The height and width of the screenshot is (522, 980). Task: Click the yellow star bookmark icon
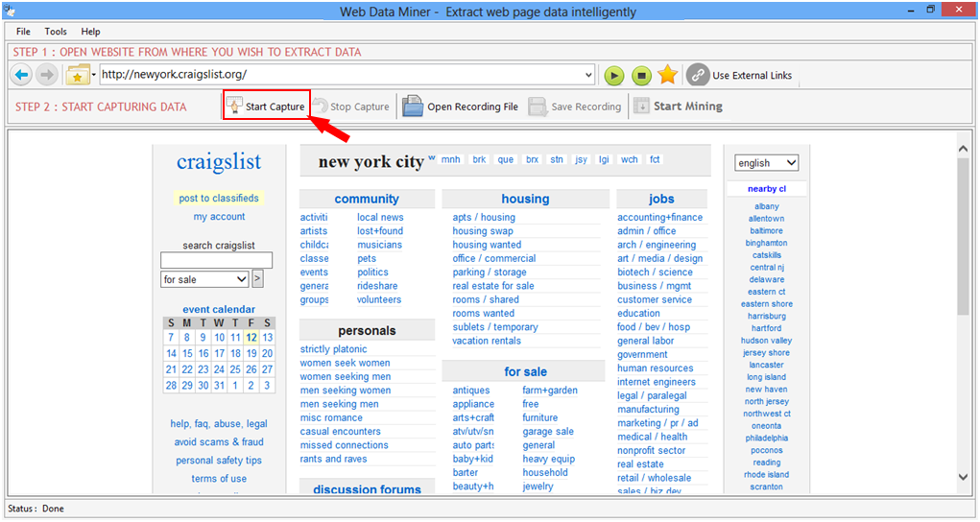coord(667,75)
